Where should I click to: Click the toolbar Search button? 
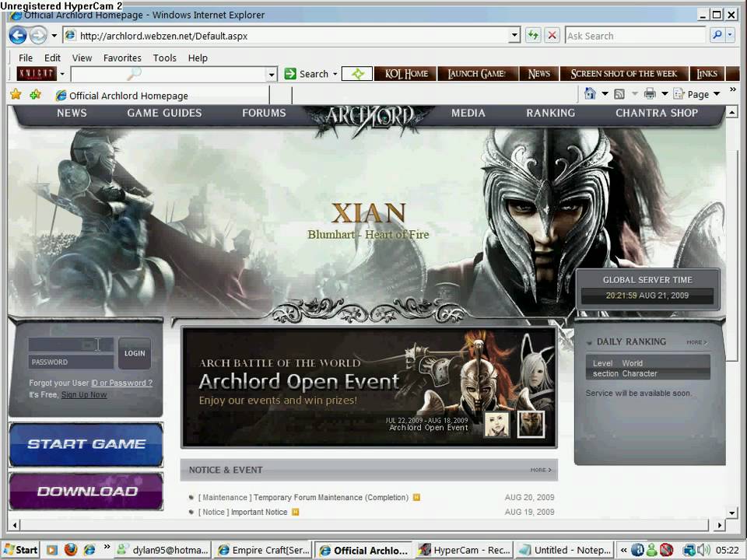point(307,74)
